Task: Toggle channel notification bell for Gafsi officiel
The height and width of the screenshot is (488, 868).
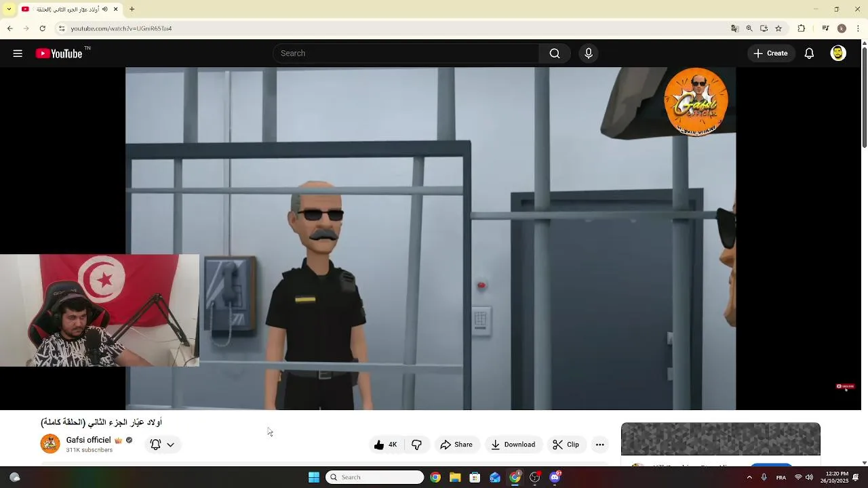Action: (x=155, y=445)
